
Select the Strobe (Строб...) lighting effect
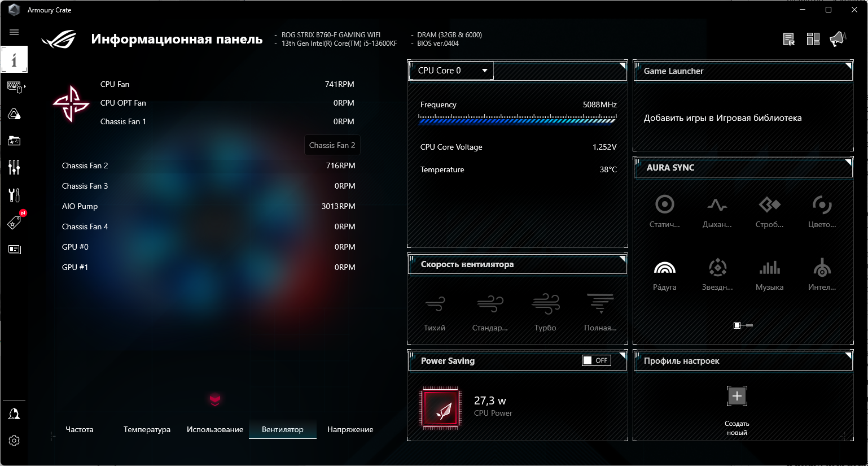pyautogui.click(x=769, y=204)
